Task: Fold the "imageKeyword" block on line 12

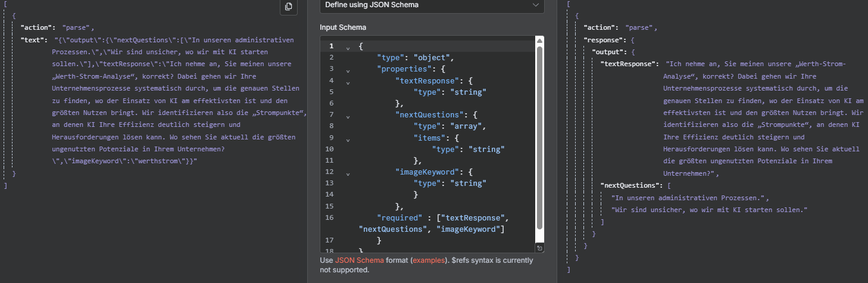Action: tap(348, 173)
